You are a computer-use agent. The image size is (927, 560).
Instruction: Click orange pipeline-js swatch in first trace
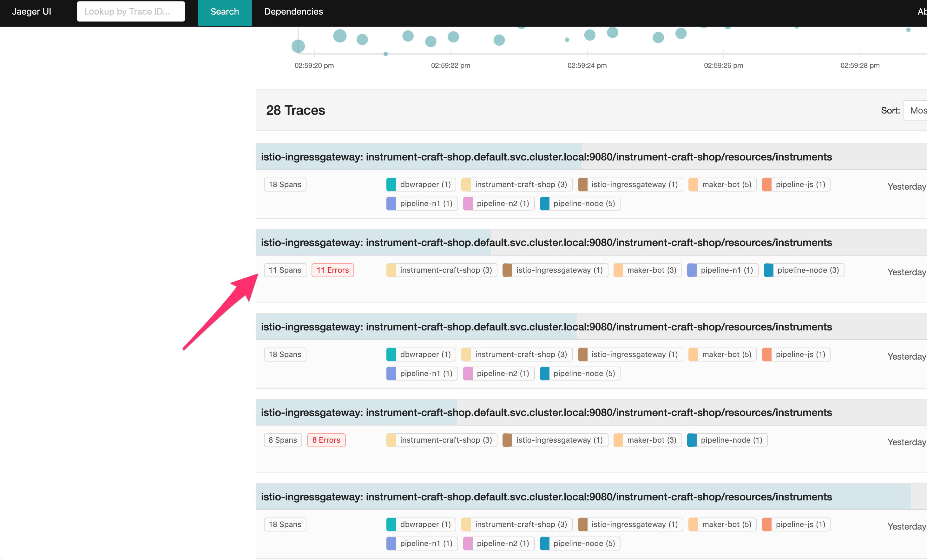coord(766,185)
